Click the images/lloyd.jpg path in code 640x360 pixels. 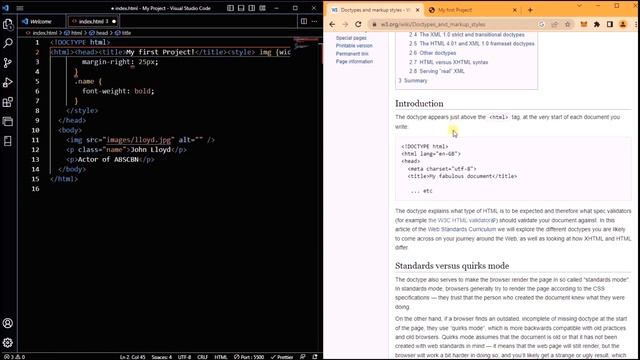[x=139, y=140]
